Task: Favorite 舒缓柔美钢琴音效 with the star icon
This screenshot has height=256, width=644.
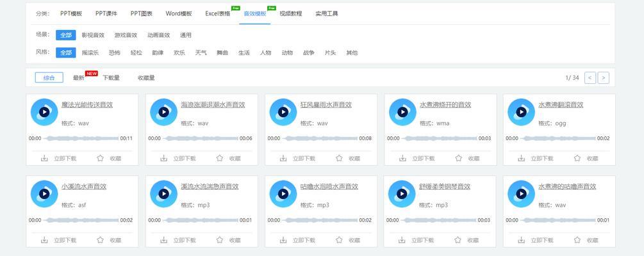Action: pos(458,239)
